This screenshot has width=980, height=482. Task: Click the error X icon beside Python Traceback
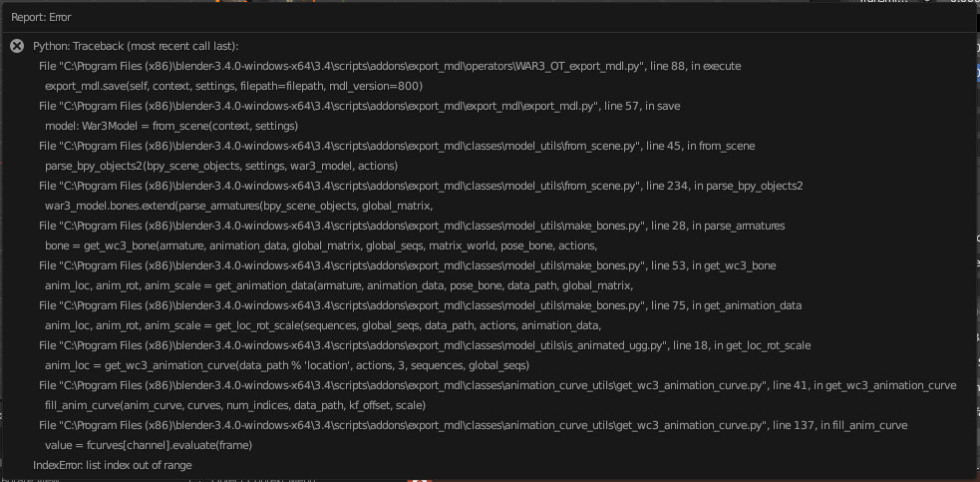(16, 46)
